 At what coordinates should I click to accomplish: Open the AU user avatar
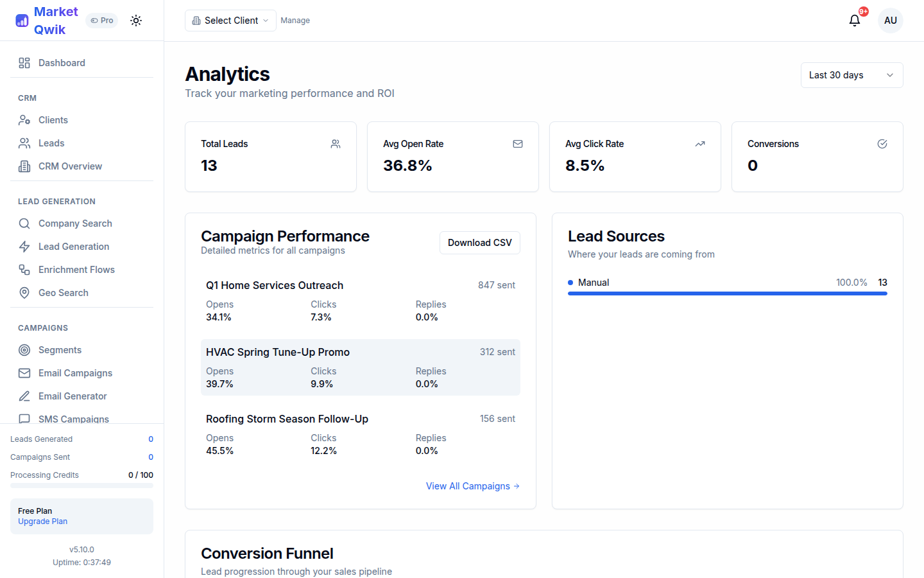click(891, 20)
